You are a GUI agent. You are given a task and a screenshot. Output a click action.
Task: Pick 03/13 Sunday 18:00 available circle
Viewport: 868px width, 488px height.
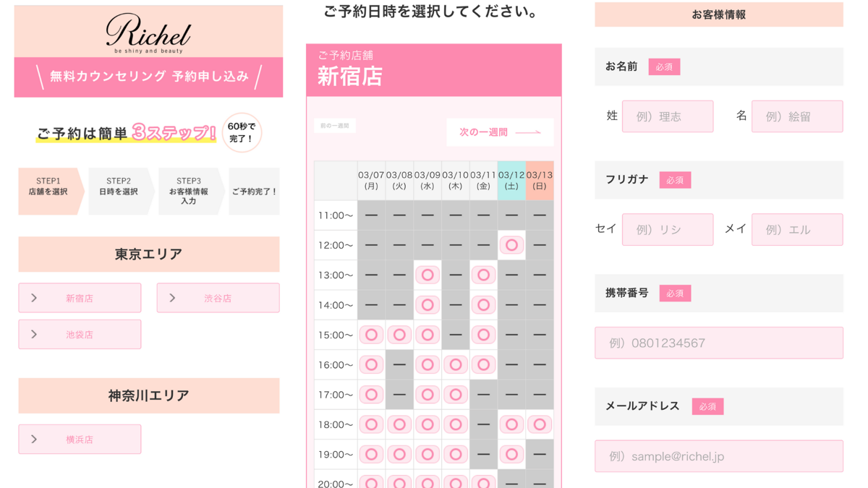[x=539, y=424]
